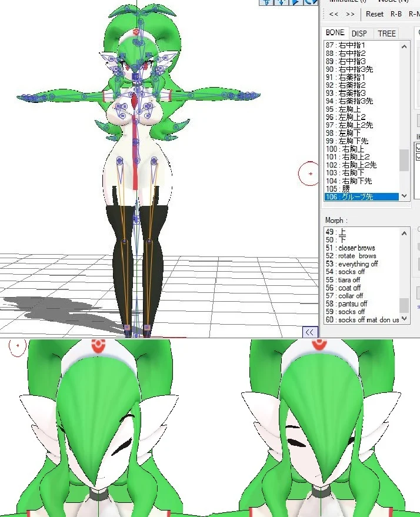Click the R-B toolbar button

coord(396,14)
